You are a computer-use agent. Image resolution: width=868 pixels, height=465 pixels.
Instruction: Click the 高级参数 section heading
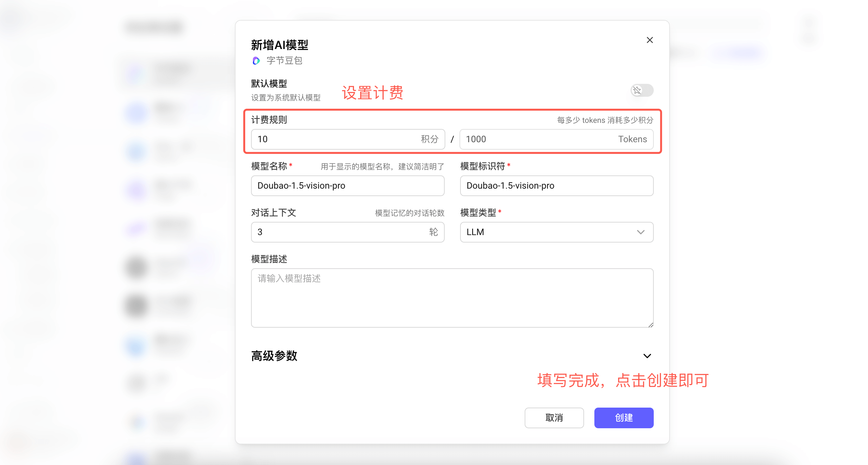pyautogui.click(x=274, y=356)
